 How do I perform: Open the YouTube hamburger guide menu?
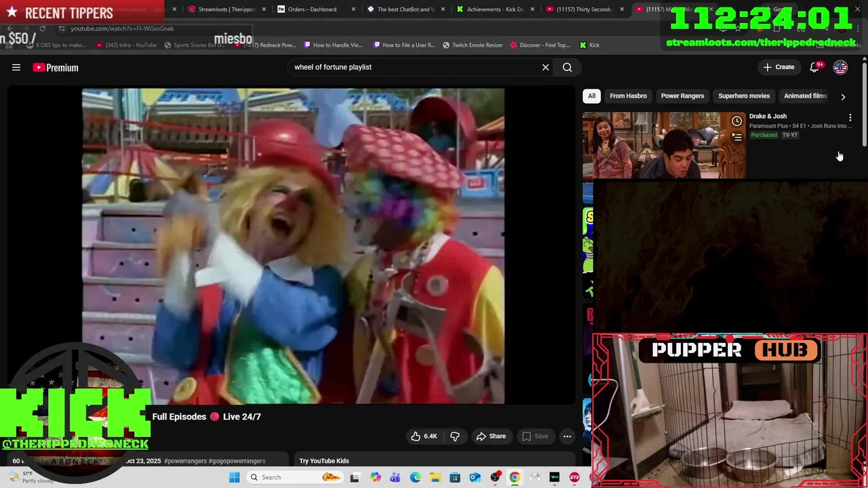click(16, 67)
